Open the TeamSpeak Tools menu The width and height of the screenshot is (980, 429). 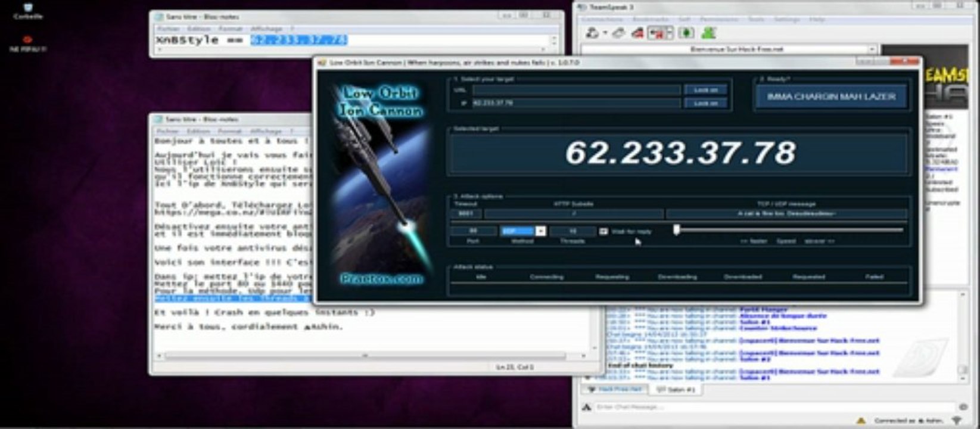755,19
